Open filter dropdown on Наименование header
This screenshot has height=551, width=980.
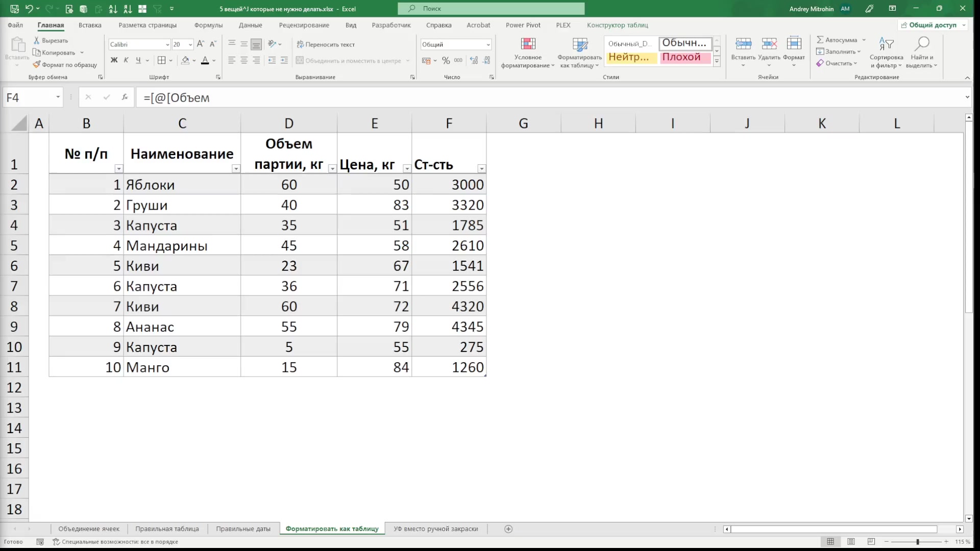(236, 168)
